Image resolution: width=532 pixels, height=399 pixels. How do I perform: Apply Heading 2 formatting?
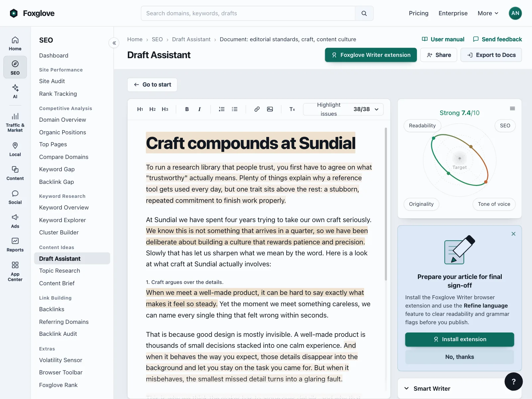point(152,109)
